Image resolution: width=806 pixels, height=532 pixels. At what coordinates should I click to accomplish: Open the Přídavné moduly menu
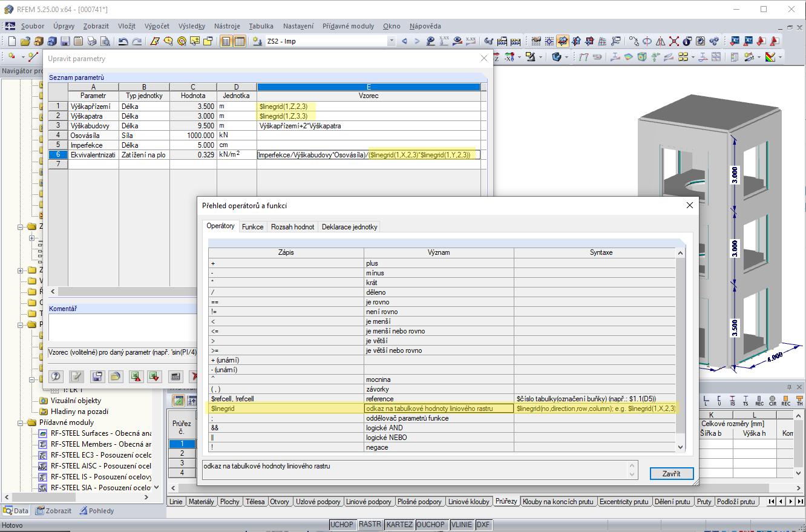coord(349,26)
